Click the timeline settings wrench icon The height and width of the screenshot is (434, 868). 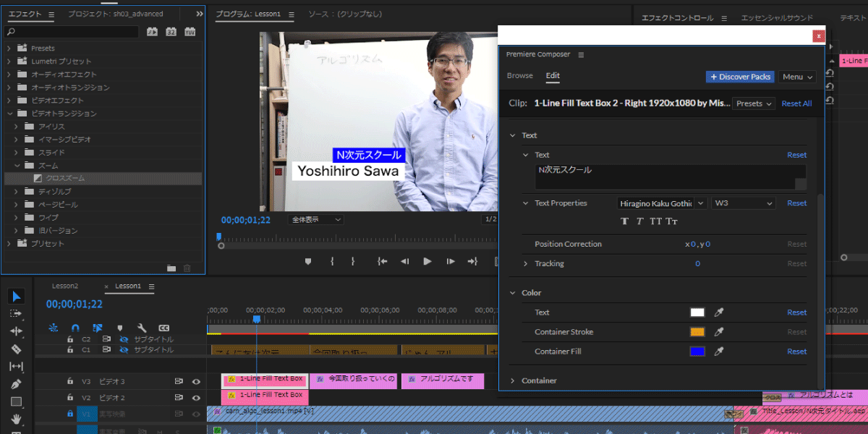142,328
